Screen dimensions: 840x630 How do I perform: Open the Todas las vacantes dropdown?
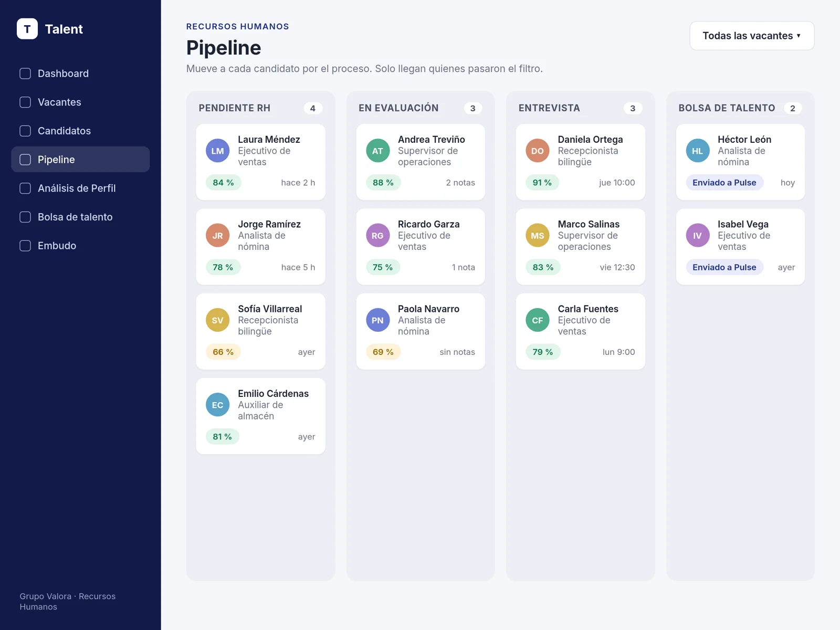[752, 36]
